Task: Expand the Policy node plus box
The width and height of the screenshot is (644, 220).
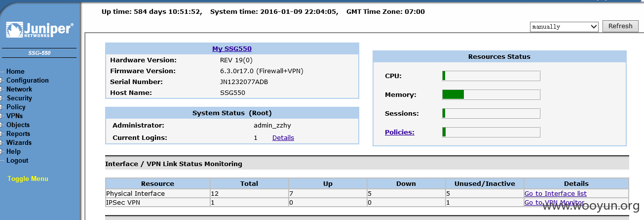Action: pos(1,107)
